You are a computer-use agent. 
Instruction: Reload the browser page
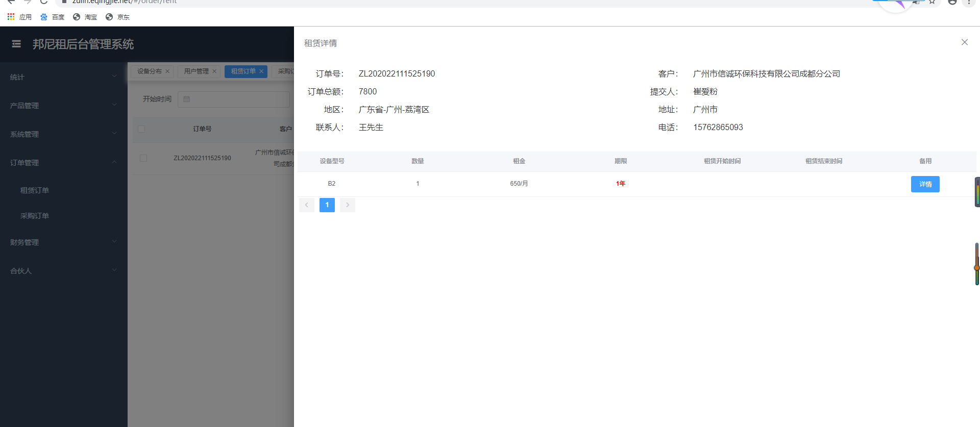click(x=44, y=2)
